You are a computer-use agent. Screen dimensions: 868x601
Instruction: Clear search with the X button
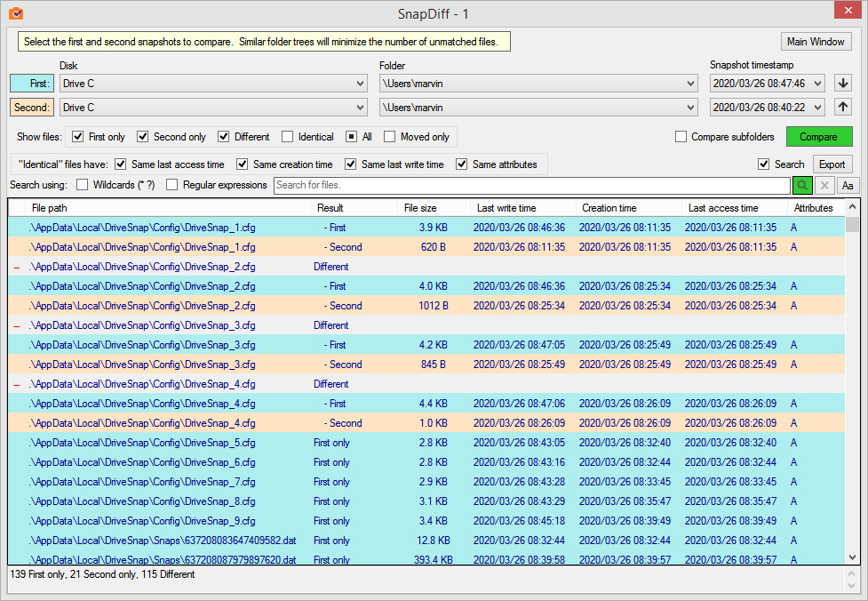[824, 185]
